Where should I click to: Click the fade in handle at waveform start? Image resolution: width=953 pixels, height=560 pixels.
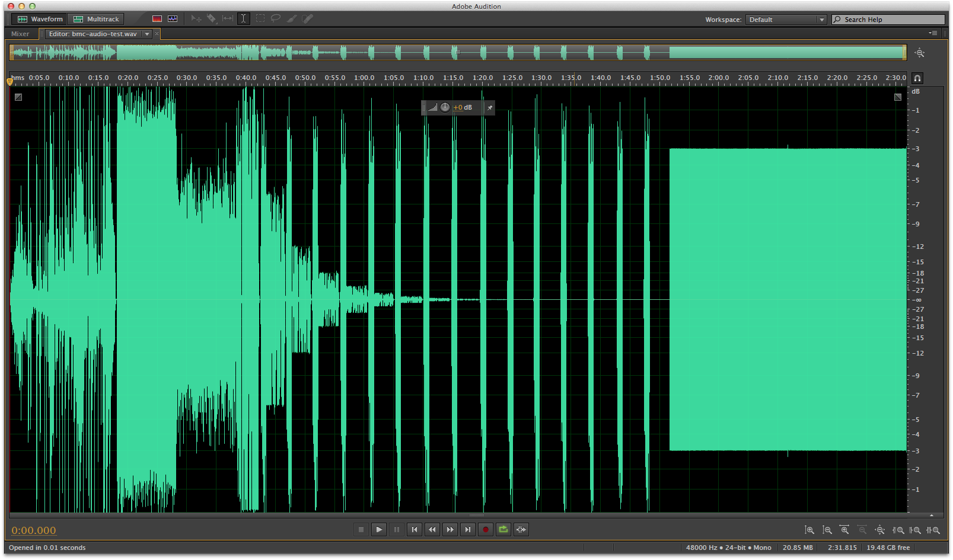pos(18,97)
